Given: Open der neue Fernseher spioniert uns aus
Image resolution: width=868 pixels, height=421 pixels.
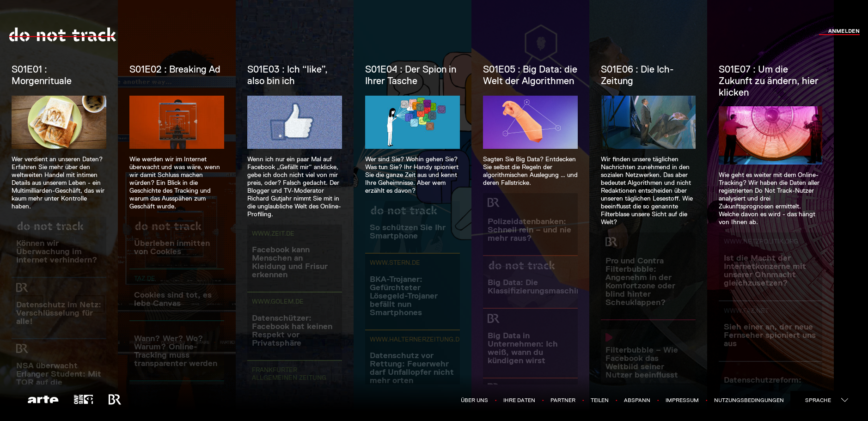Looking at the screenshot, I should coord(770,335).
